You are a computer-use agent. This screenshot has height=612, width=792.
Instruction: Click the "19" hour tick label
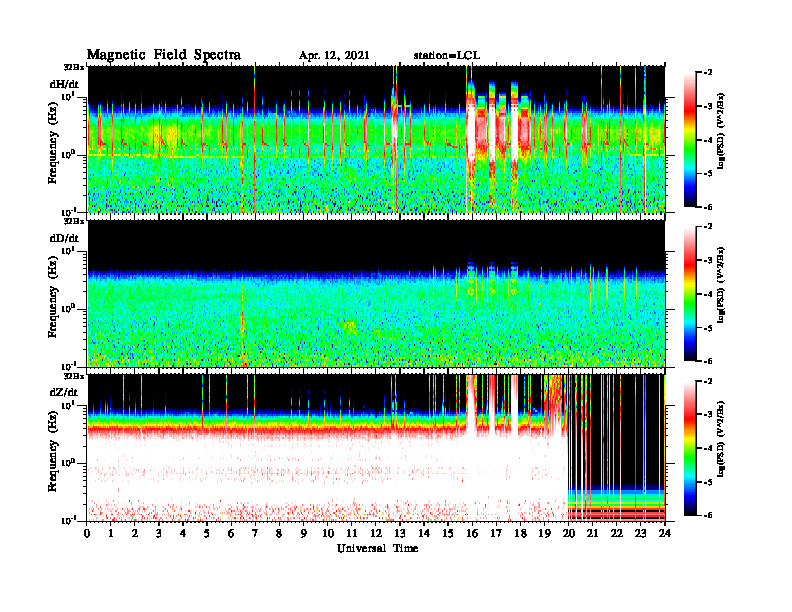(544, 533)
